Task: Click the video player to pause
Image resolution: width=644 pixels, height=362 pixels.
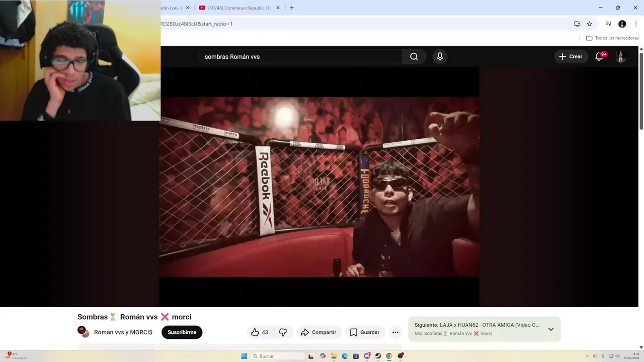Action: click(319, 187)
